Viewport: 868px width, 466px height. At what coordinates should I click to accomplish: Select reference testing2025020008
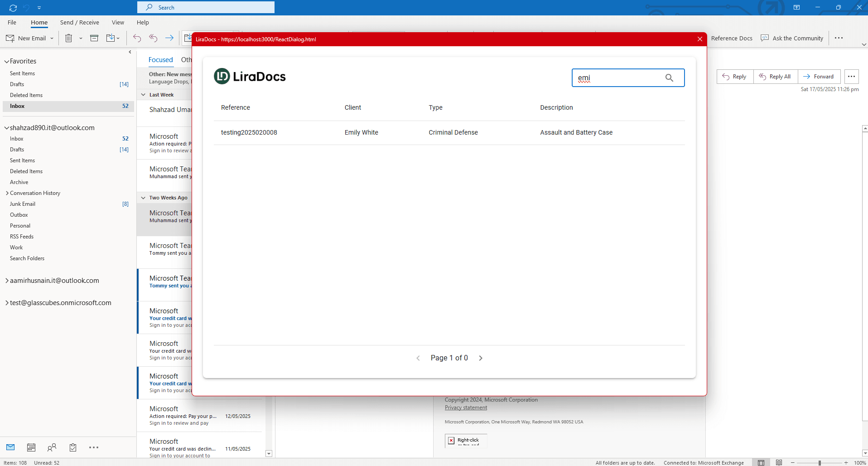coord(249,132)
